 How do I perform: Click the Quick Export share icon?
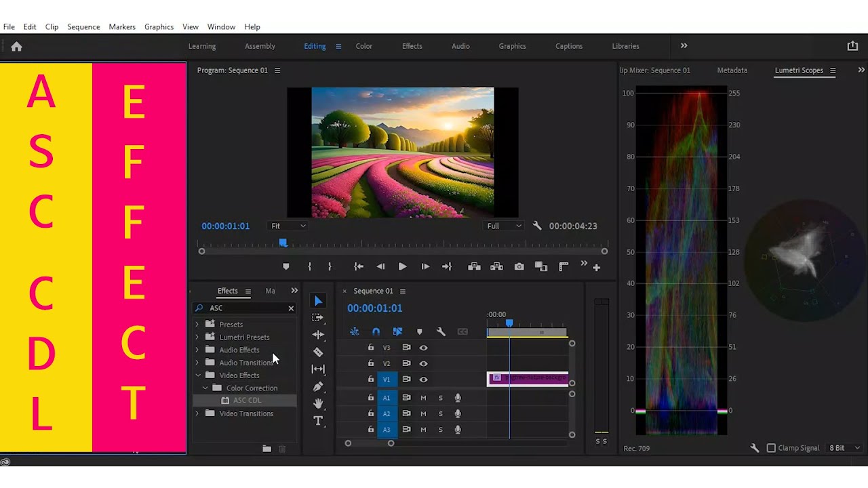852,45
